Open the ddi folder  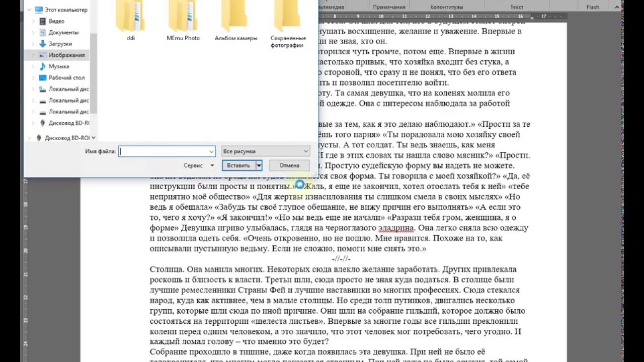pyautogui.click(x=130, y=20)
